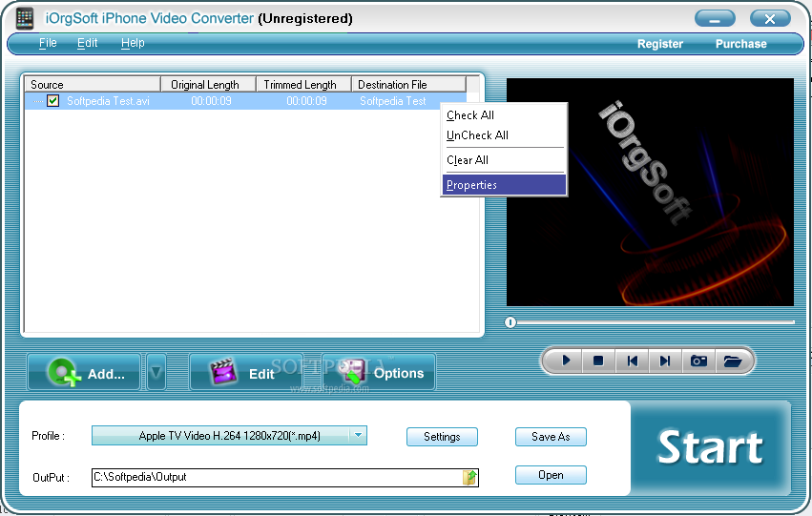Start the conversion with Start button
This screenshot has height=516, width=812.
pyautogui.click(x=711, y=447)
